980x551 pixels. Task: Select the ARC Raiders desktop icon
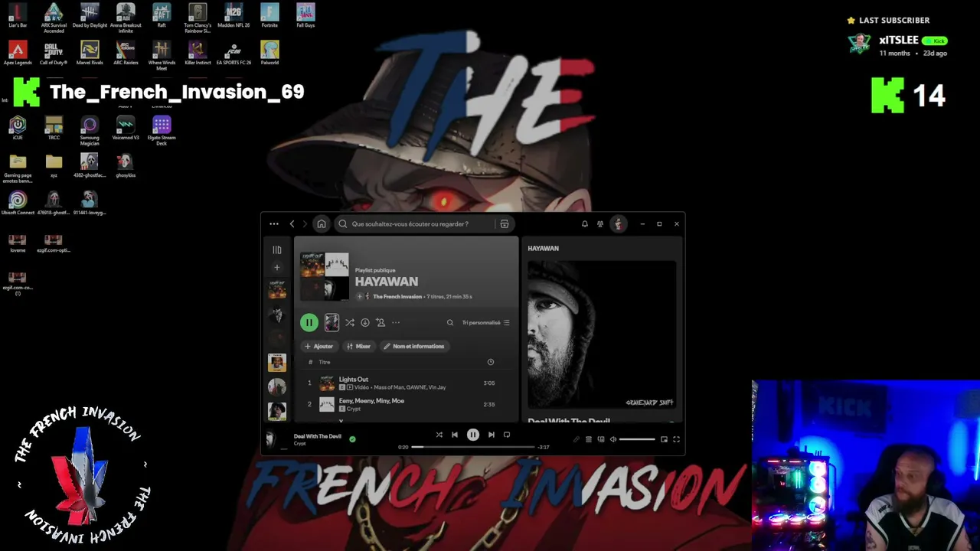click(x=126, y=54)
